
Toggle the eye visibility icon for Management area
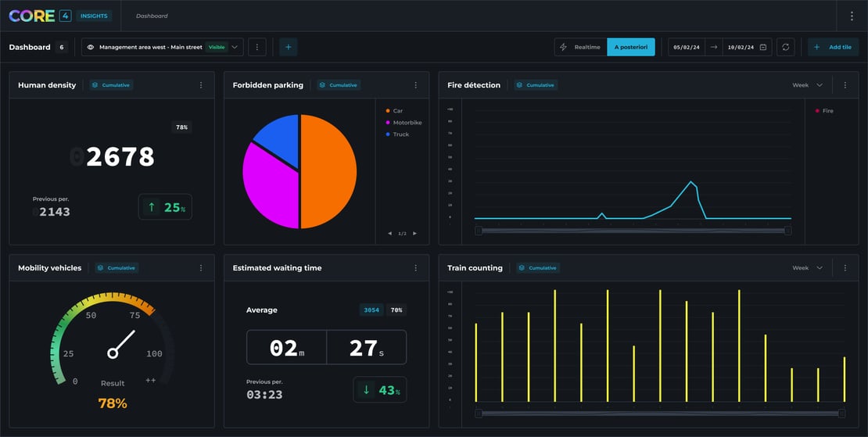90,47
